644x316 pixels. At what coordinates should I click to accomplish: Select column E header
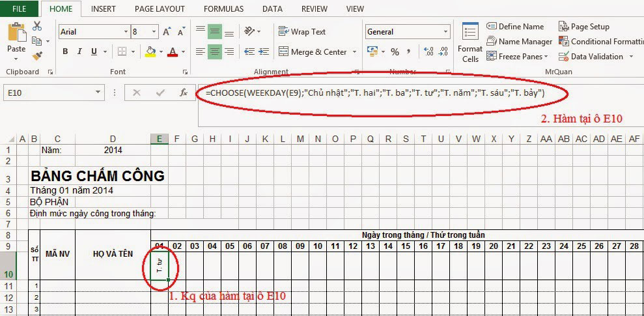pos(160,139)
